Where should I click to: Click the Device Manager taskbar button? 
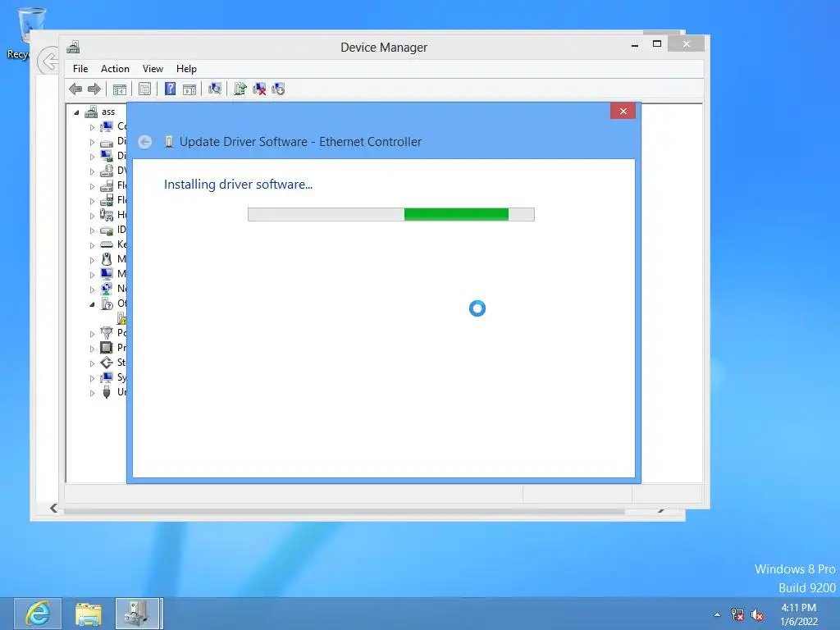coord(138,614)
